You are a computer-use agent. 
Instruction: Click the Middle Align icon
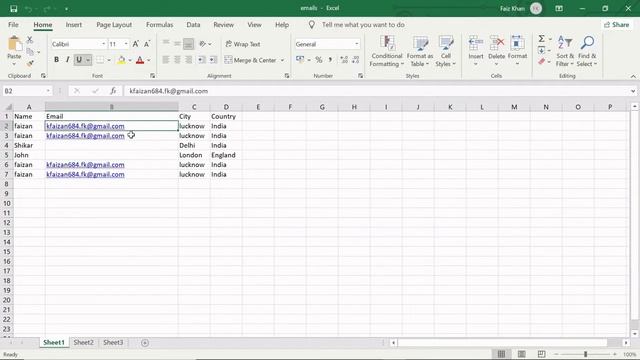(177, 43)
